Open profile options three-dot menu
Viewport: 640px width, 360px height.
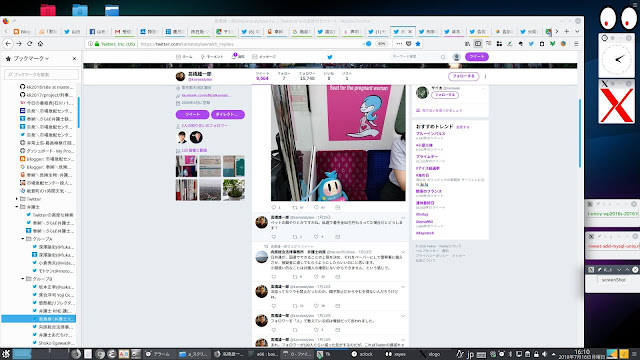click(485, 76)
